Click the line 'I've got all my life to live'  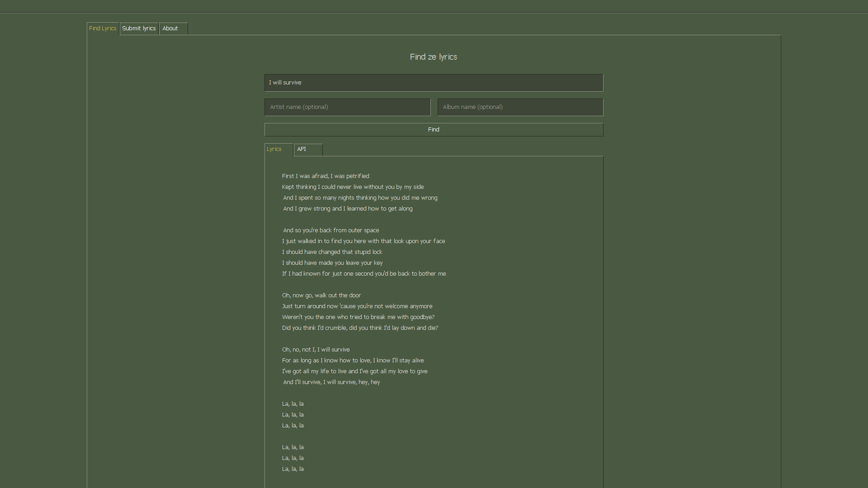pyautogui.click(x=354, y=371)
